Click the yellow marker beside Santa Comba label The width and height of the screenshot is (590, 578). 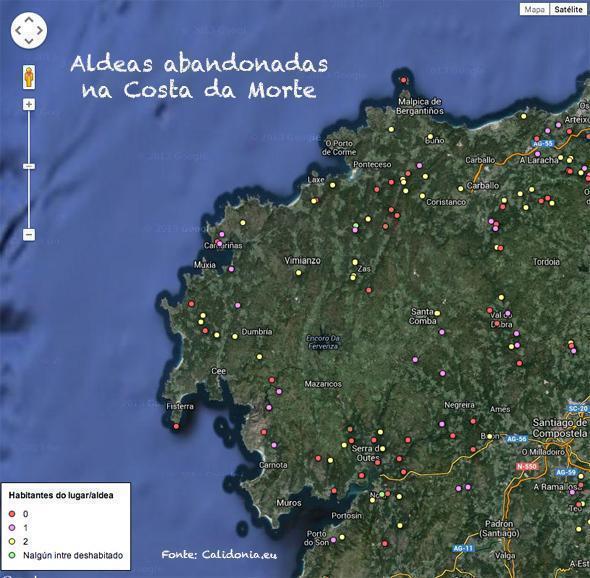tap(437, 313)
